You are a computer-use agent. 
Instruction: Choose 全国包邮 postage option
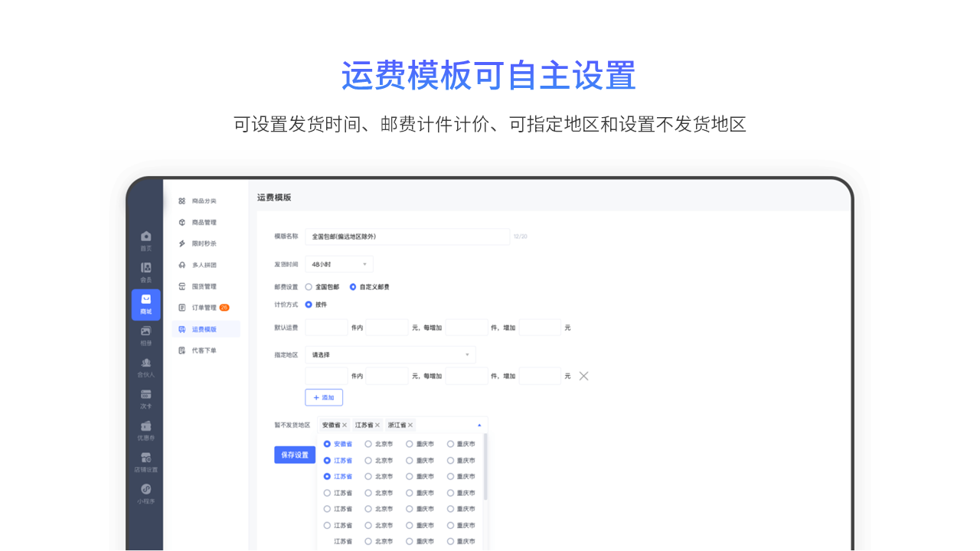(x=322, y=287)
